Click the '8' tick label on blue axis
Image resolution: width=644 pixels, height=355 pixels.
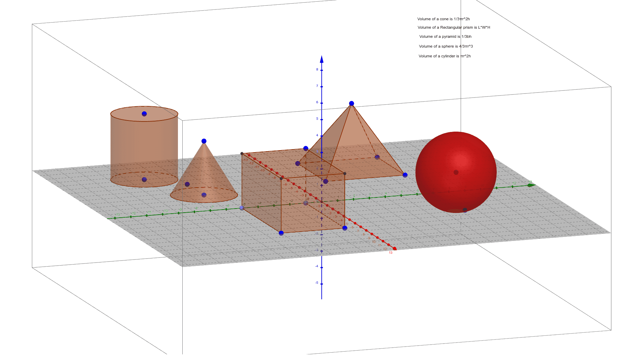point(317,70)
